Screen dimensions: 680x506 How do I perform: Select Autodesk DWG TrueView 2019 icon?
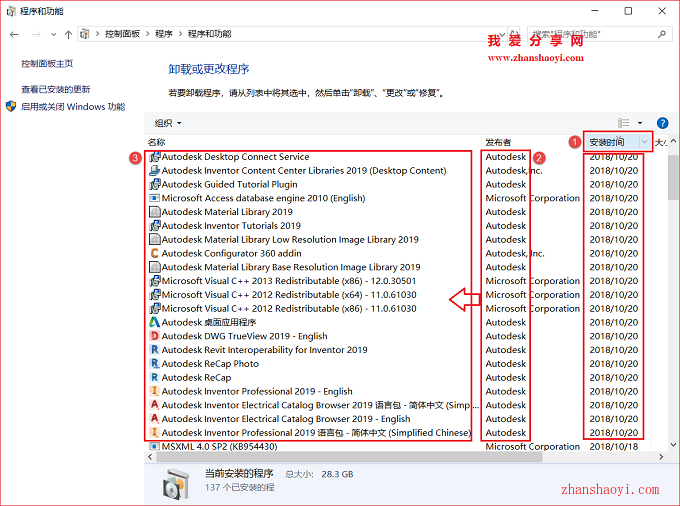154,336
